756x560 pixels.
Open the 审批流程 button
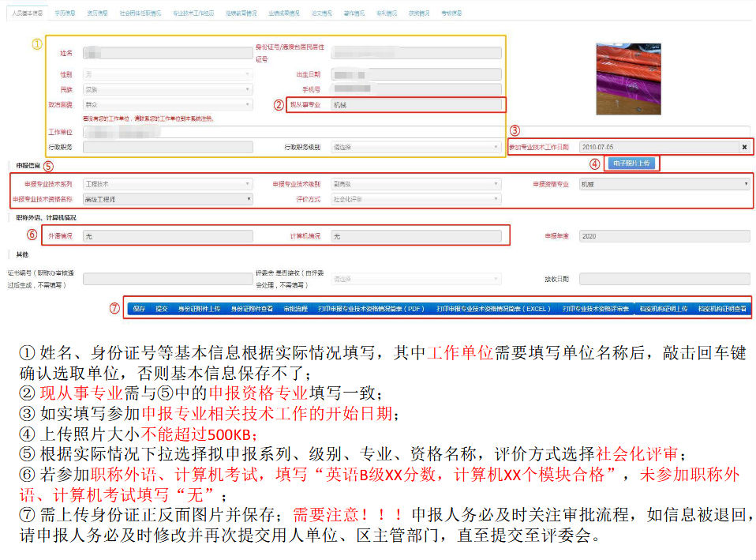[x=296, y=309]
